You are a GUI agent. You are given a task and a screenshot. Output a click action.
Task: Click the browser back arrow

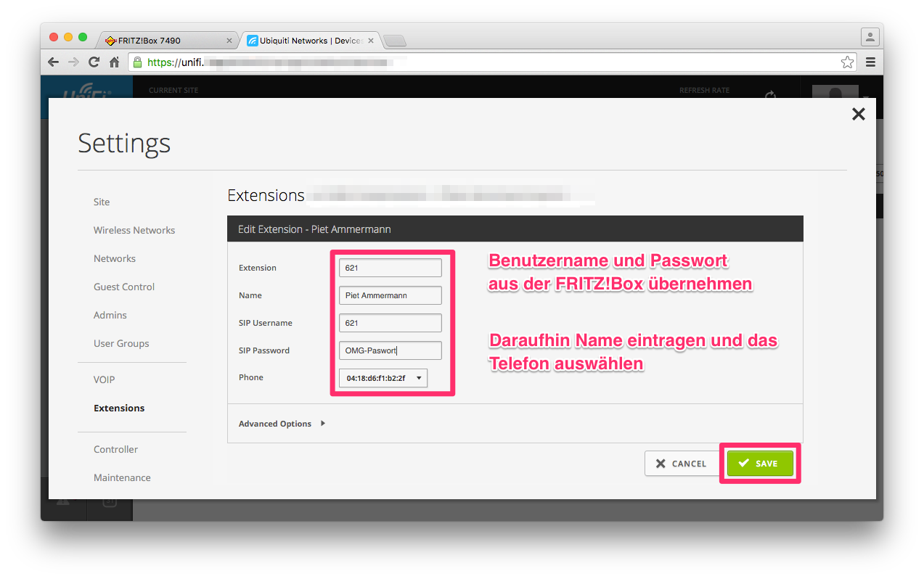(53, 62)
